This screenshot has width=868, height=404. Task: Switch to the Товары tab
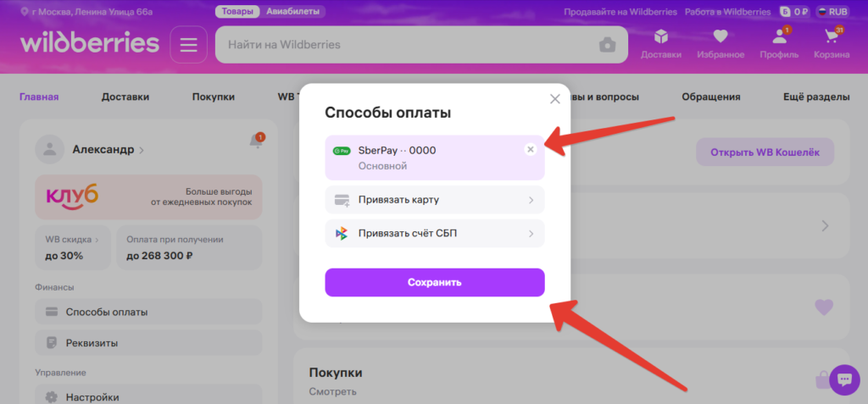pyautogui.click(x=237, y=12)
